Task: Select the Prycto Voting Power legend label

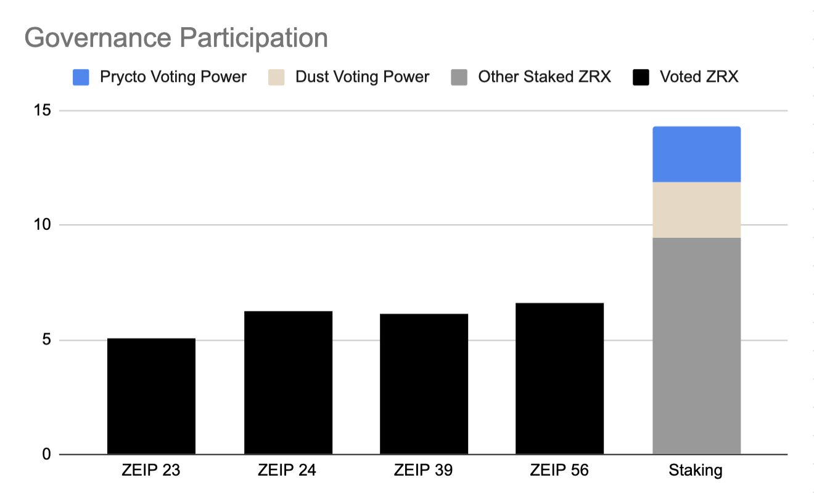Action: [x=173, y=77]
